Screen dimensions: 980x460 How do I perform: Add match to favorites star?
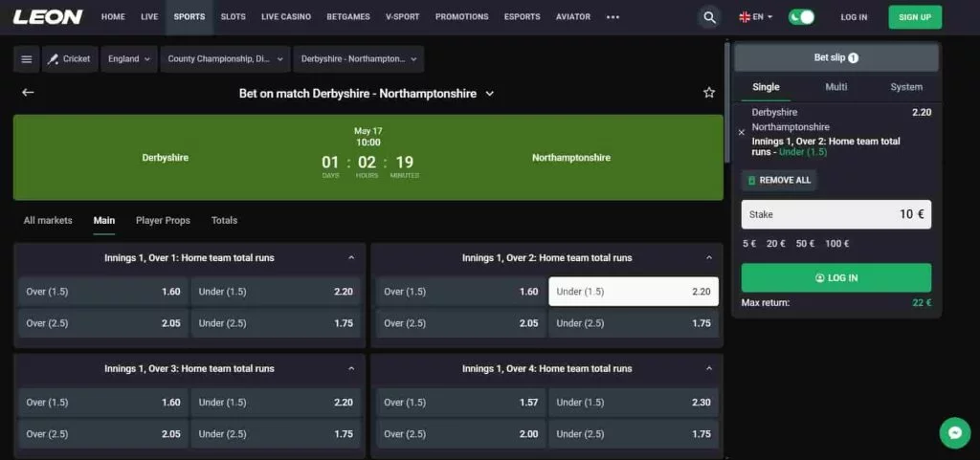click(709, 93)
